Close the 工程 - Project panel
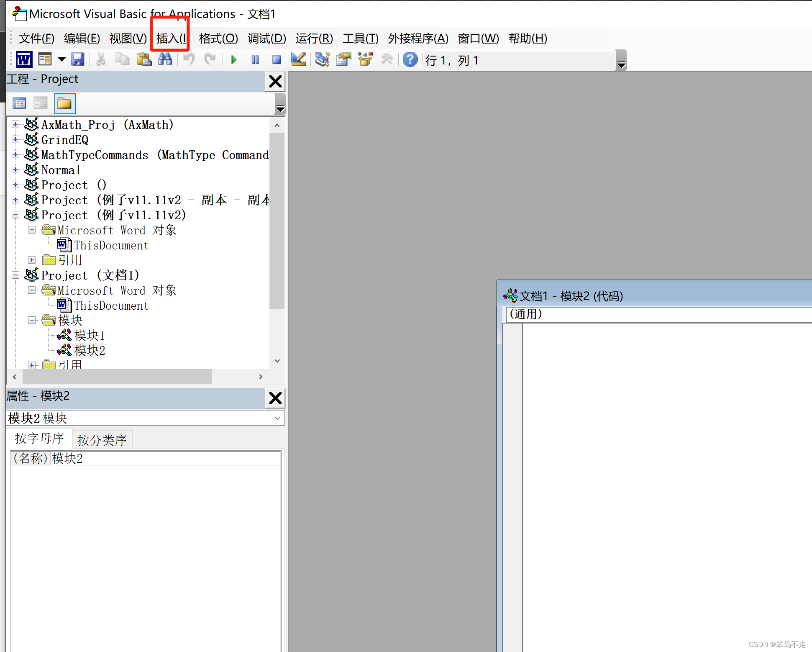 (x=275, y=81)
